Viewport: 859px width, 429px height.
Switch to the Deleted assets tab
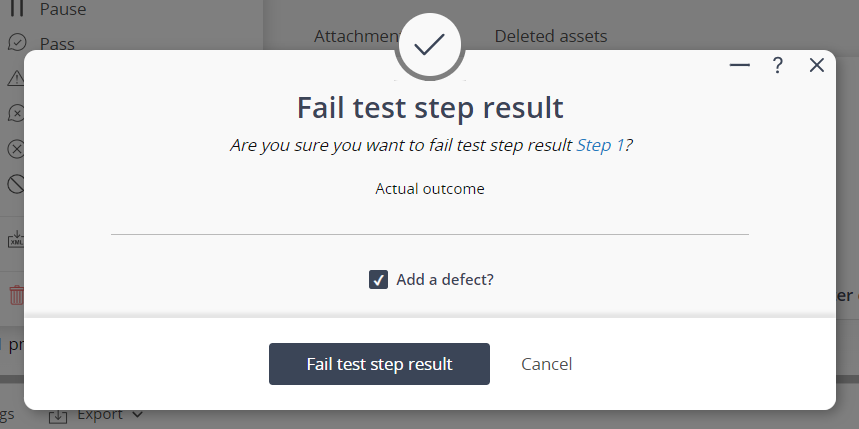click(x=551, y=36)
